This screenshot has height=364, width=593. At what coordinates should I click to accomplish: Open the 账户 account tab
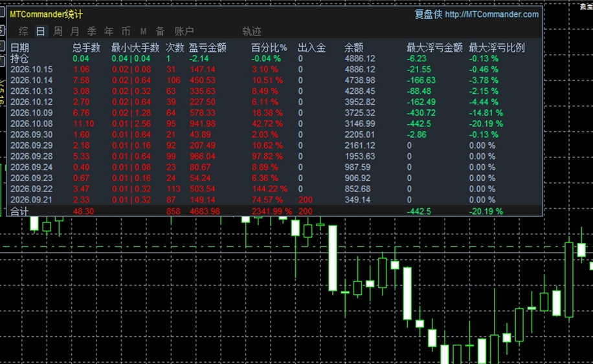[x=184, y=31]
